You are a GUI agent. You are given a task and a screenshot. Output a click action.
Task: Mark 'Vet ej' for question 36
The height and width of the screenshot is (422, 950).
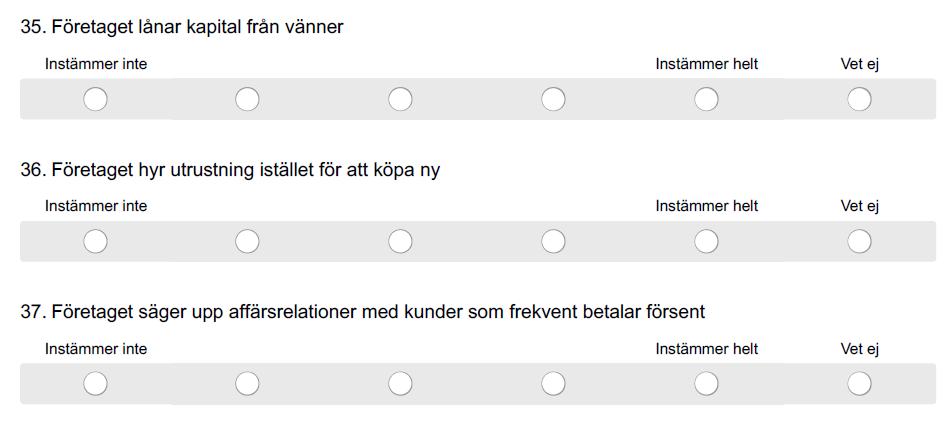tap(860, 242)
